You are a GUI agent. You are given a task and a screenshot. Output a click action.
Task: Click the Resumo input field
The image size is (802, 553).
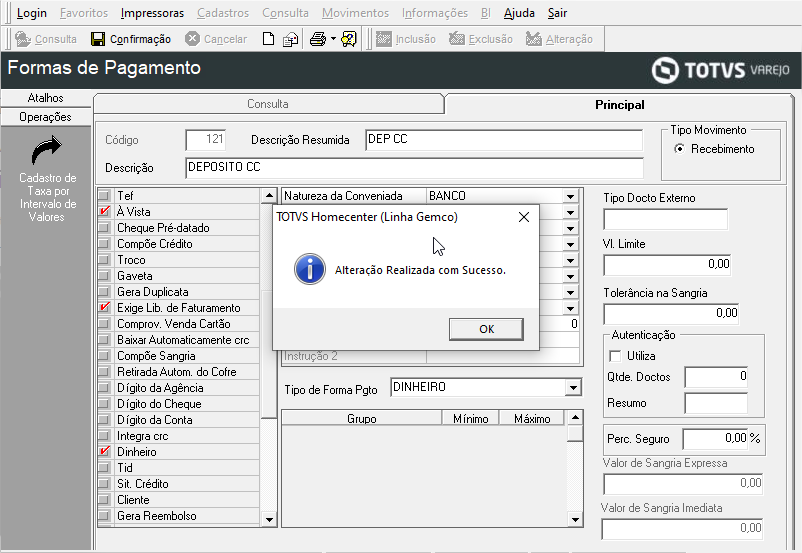[716, 403]
